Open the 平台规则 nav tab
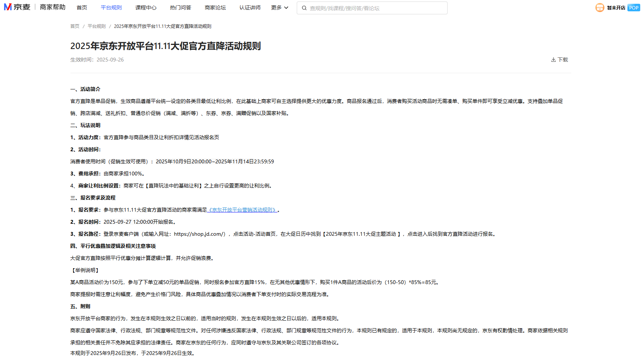 pos(111,8)
